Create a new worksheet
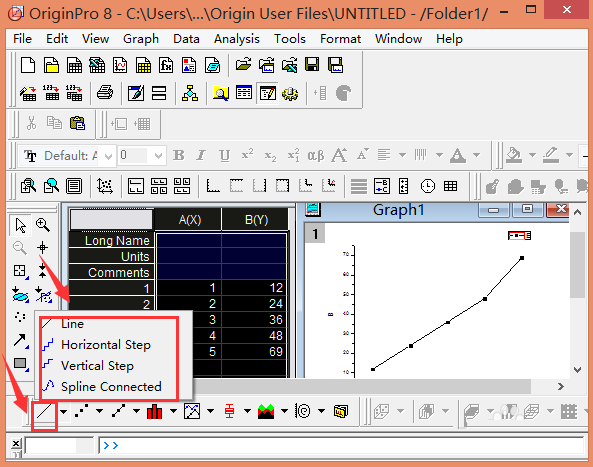Viewport: 593px width, 467px height. (x=74, y=65)
